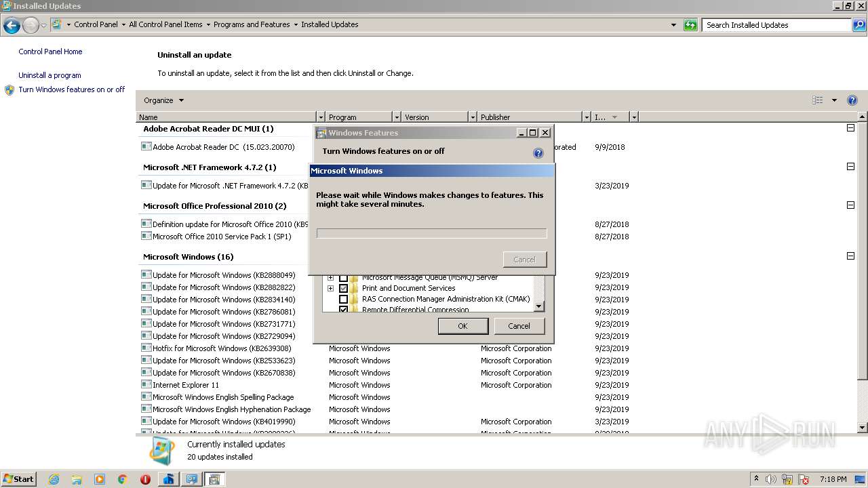Show hidden tray icons arrow
The image size is (868, 488).
tap(756, 479)
